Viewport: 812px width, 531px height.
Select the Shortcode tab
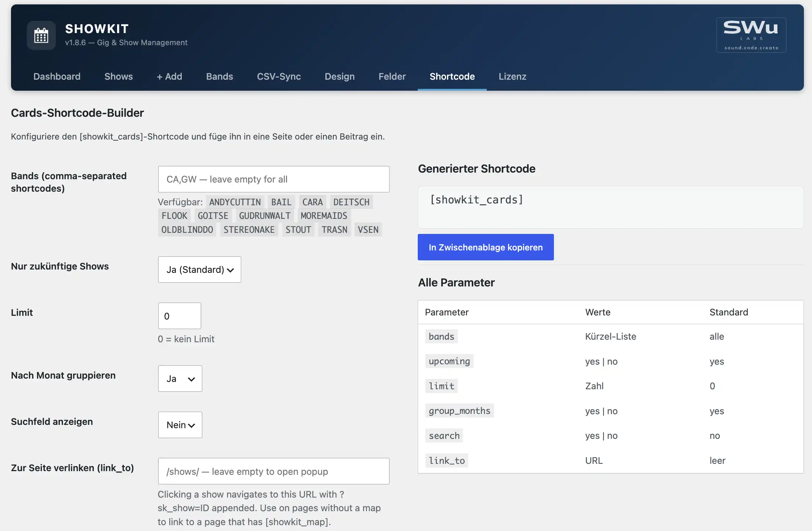(x=452, y=76)
